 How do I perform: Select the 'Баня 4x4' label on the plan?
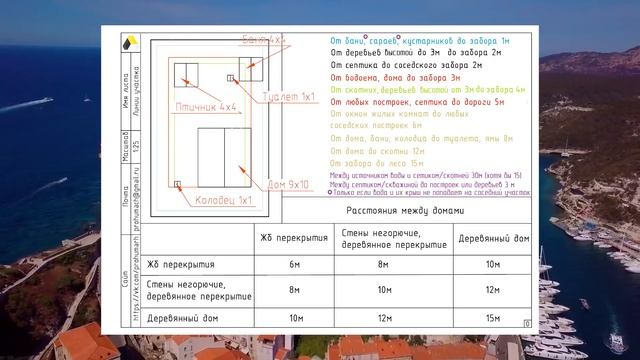click(x=264, y=40)
